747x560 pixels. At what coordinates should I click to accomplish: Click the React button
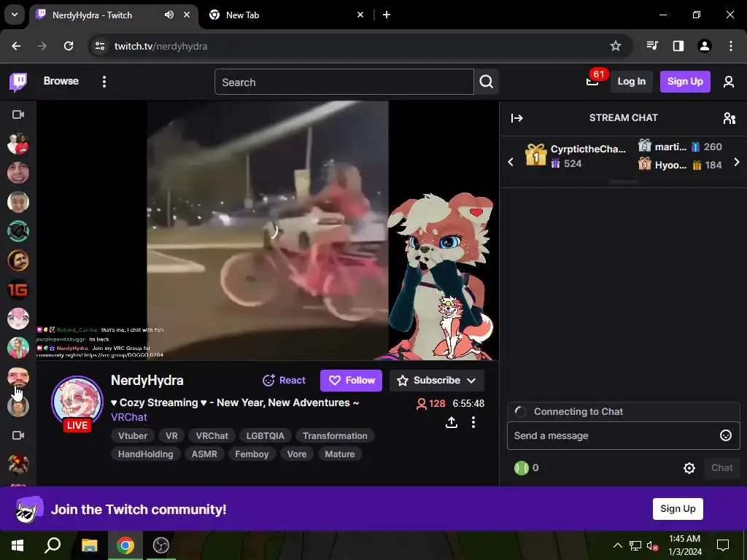pyautogui.click(x=284, y=381)
